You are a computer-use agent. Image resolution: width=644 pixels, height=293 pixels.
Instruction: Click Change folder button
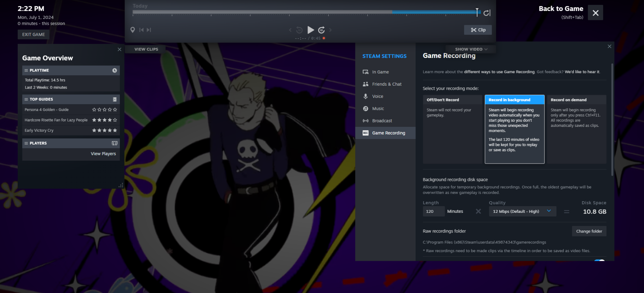pos(589,231)
